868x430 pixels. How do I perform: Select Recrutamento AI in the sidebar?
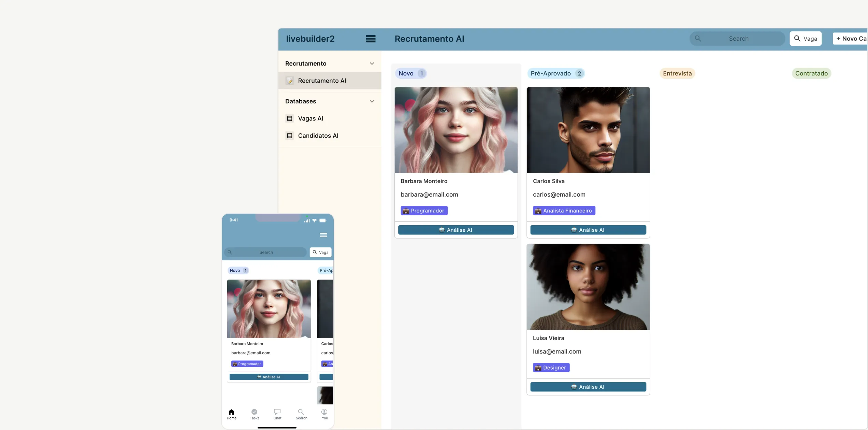(330, 81)
